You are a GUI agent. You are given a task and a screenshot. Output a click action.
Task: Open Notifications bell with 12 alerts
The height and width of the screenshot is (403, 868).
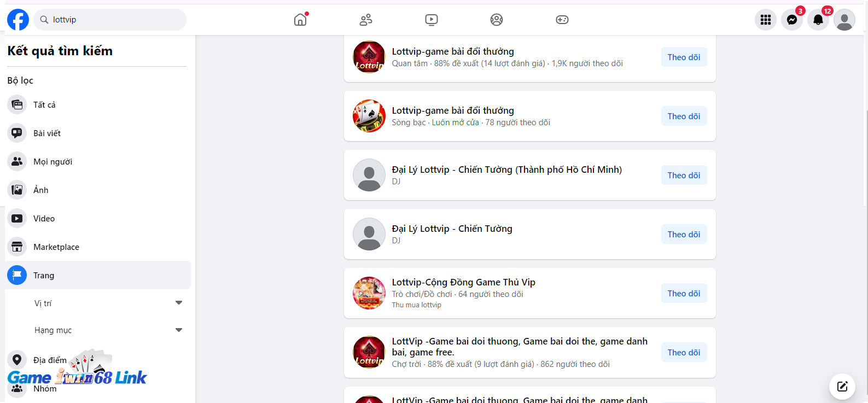click(x=818, y=20)
